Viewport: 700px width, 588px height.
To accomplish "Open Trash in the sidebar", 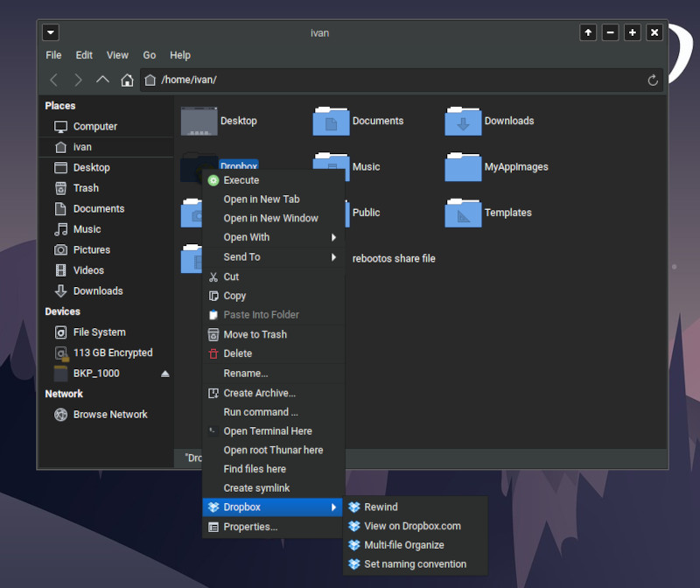I will [x=106, y=188].
